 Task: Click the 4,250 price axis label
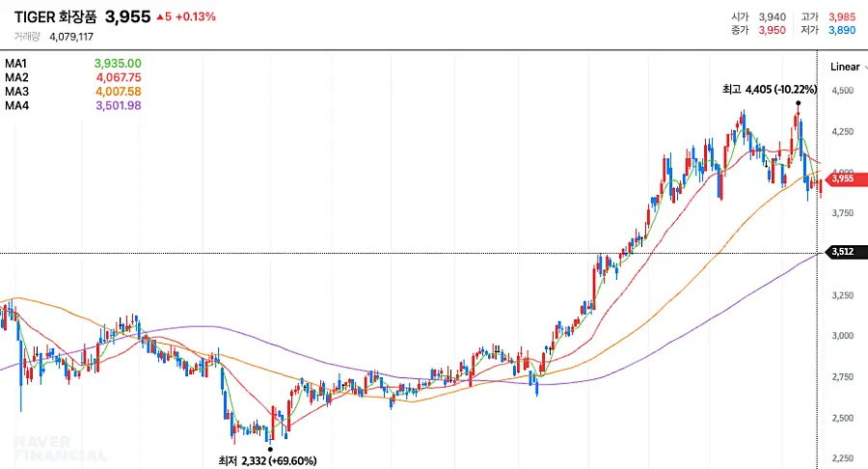pos(843,132)
